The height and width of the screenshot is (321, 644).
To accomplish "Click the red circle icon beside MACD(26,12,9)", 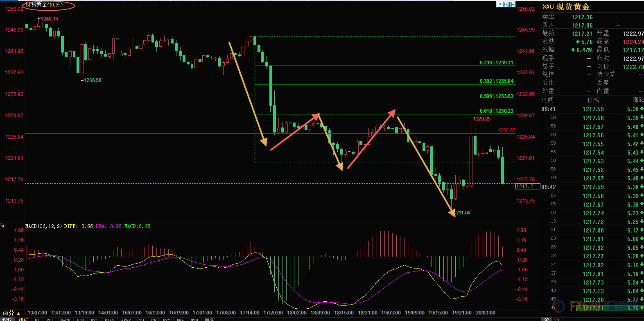I will (3, 226).
